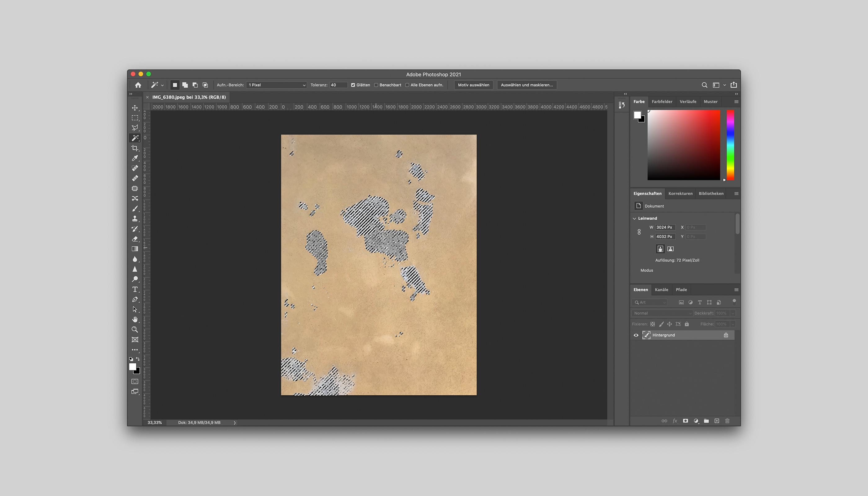Choose Add to selection mode
This screenshot has width=868, height=496.
(x=185, y=85)
